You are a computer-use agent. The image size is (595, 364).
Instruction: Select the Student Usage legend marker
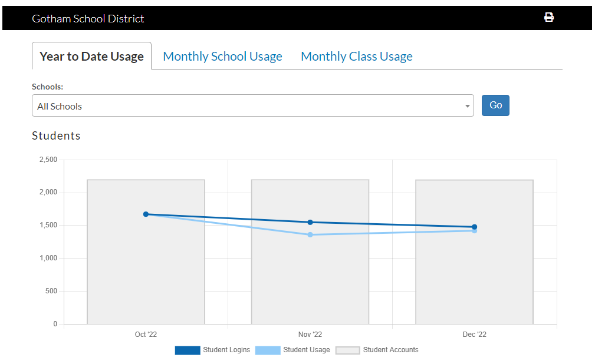(268, 350)
